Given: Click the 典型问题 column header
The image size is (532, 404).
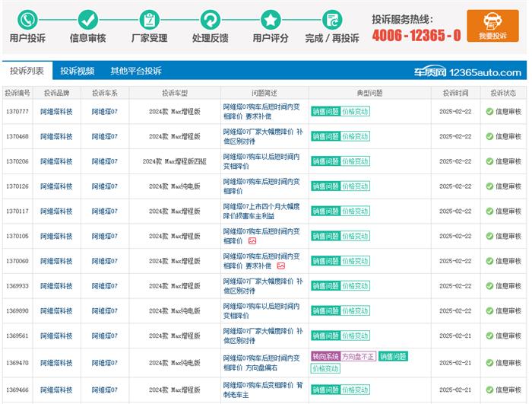Looking at the screenshot, I should 370,93.
